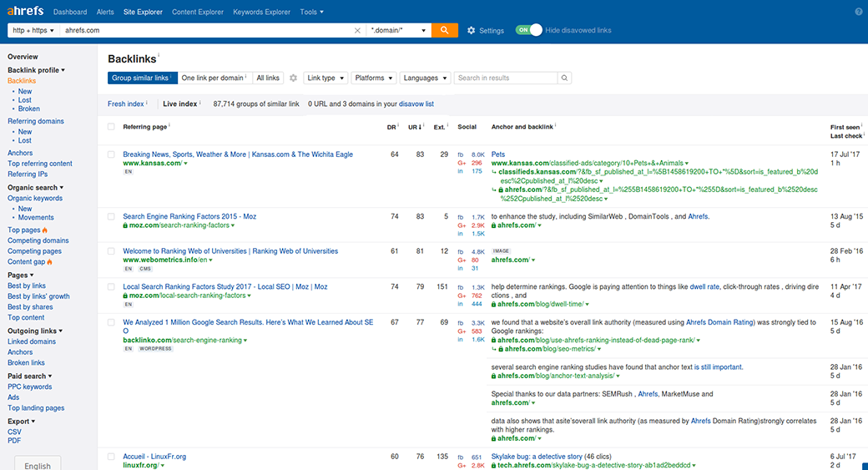Screen dimensions: 868x470
Task: Clear the ahrefs.com search field
Action: (x=358, y=30)
